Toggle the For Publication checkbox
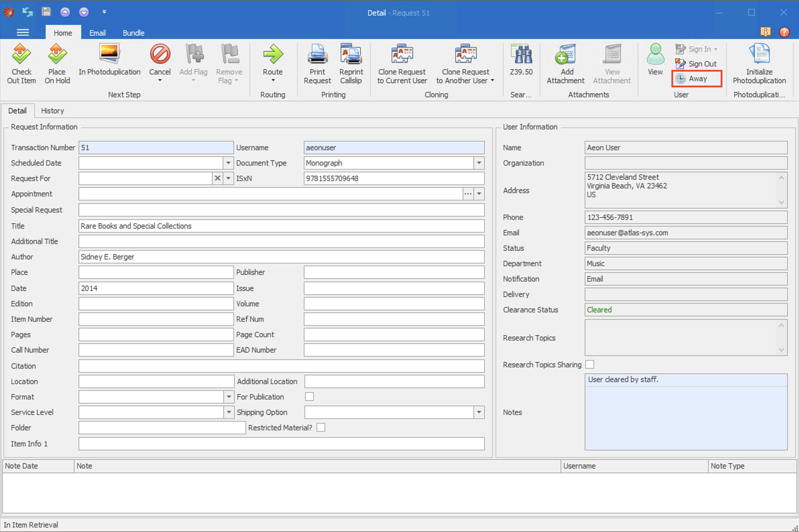 (x=309, y=397)
